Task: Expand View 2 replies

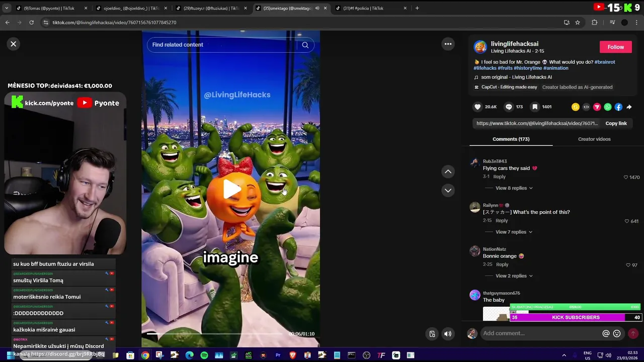Action: point(514,276)
